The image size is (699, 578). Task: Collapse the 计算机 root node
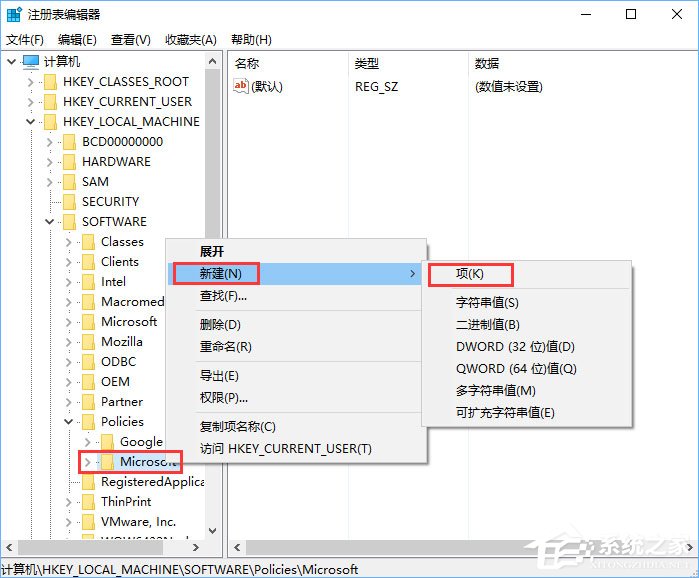[x=12, y=61]
